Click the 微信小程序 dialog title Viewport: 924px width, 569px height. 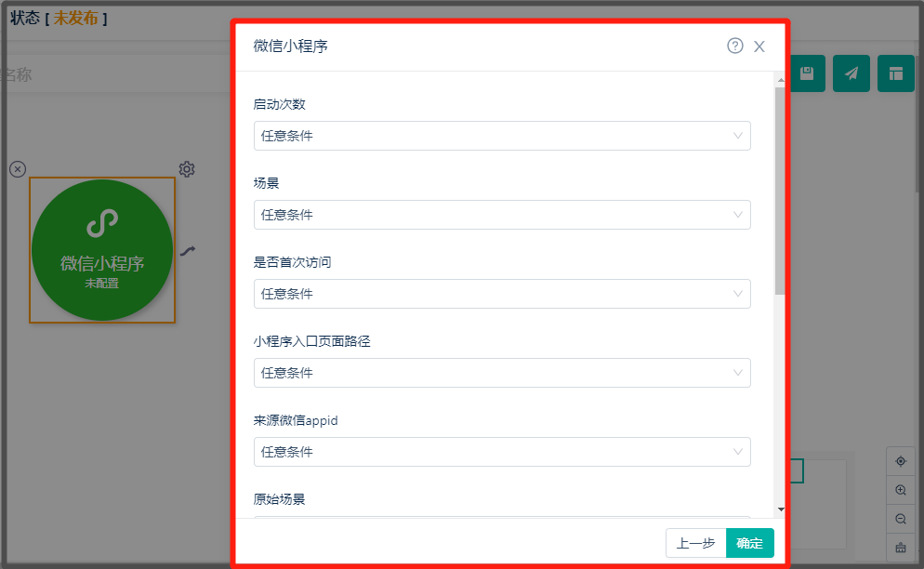[x=291, y=46]
